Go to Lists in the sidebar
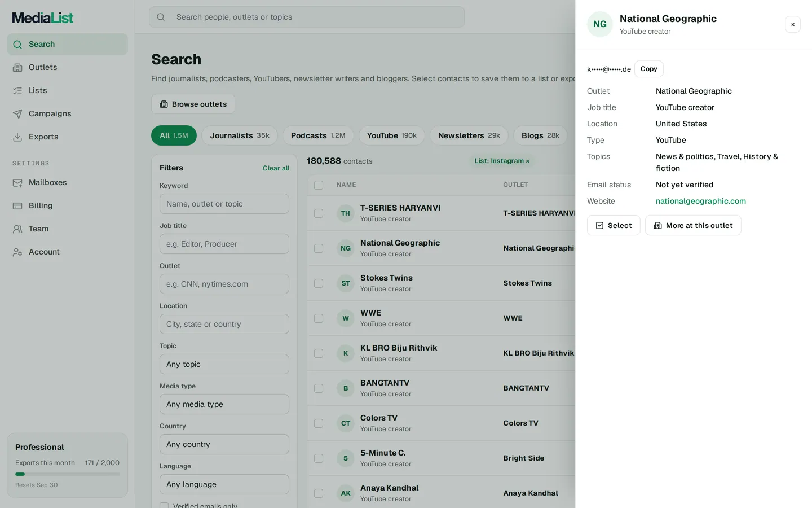 [67, 90]
